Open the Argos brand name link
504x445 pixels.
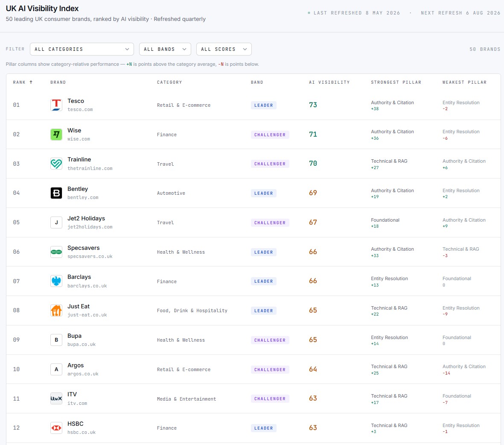[76, 365]
